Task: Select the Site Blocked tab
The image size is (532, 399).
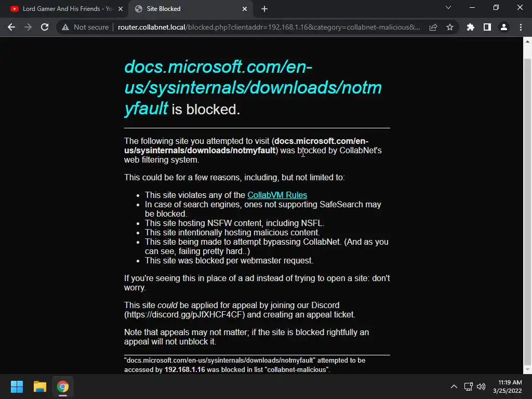Action: (190, 9)
